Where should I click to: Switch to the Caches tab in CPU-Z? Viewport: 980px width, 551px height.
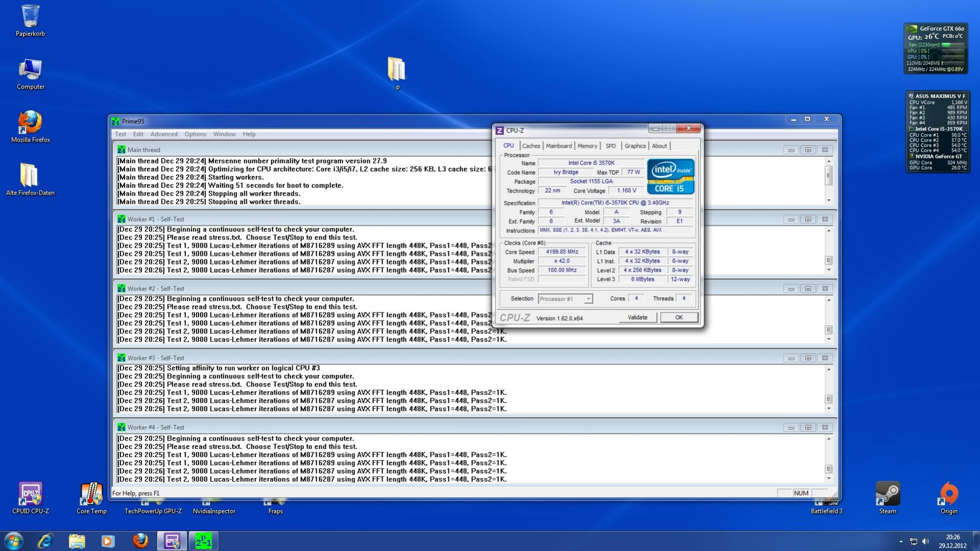[531, 146]
